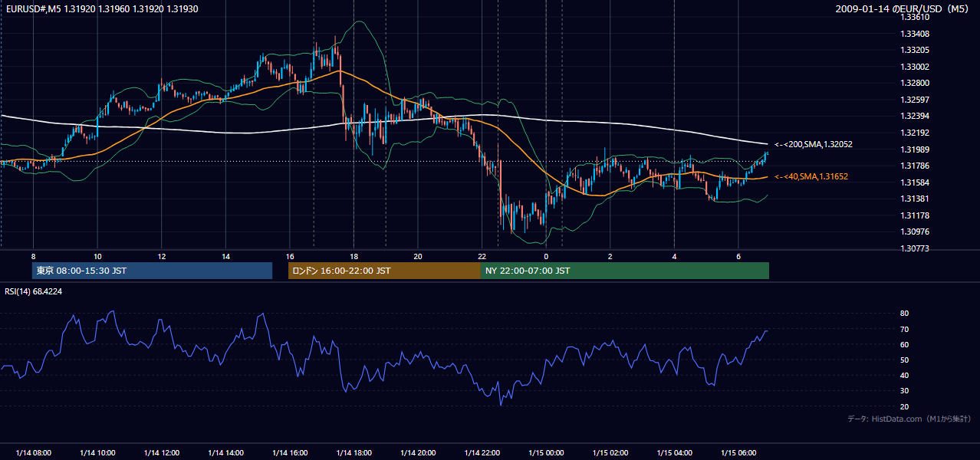Click the <-<200,SMA,1.32052 label

point(813,144)
